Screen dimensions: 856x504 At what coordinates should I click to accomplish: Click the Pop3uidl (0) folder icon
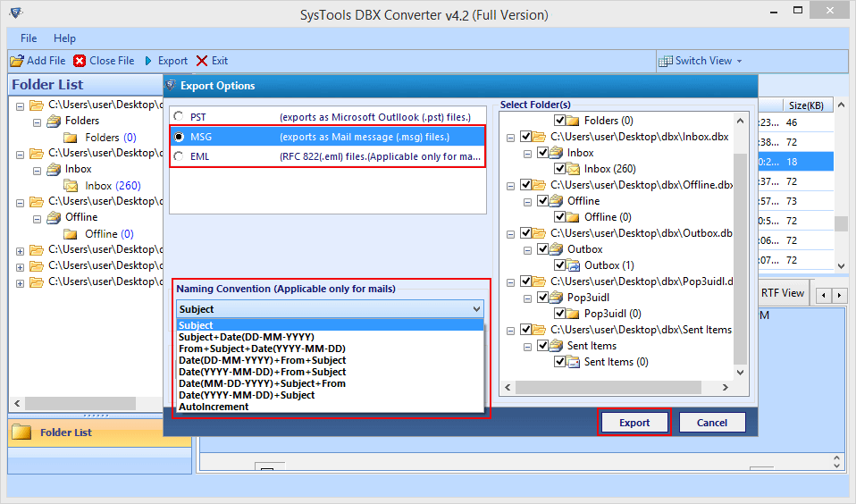tap(574, 314)
